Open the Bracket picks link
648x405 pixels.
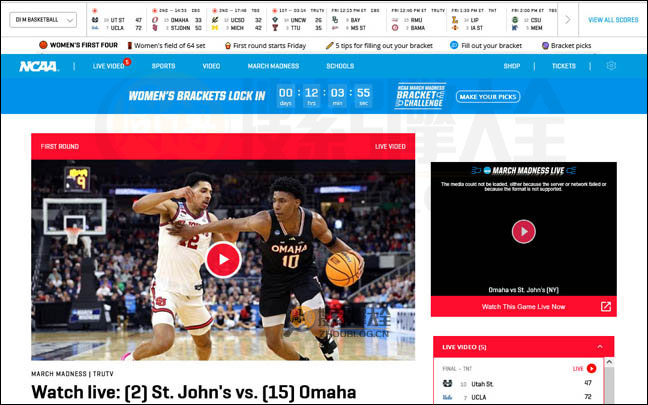pos(571,45)
